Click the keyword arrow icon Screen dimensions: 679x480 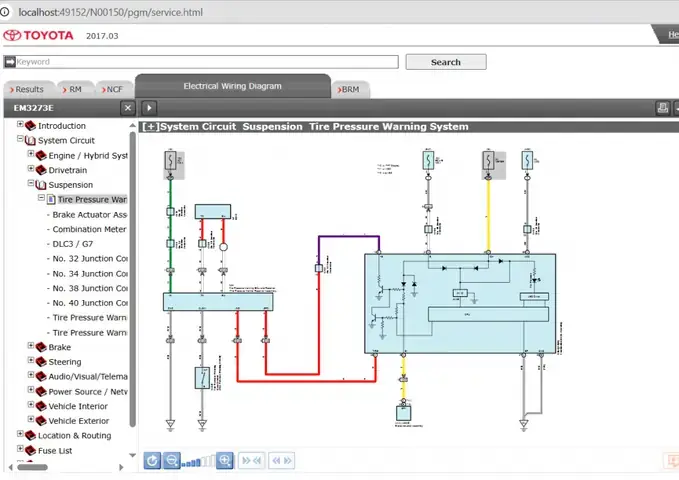coord(10,62)
